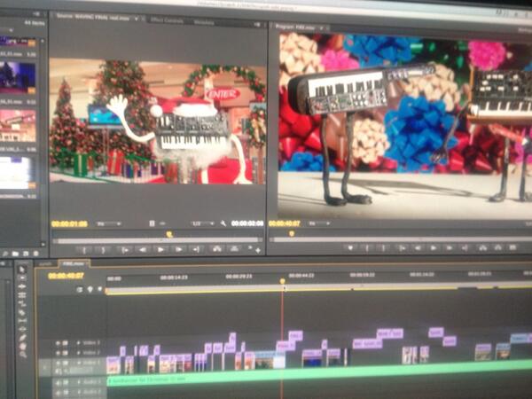
Task: Step back one frame in Source monitor
Action: 144,250
